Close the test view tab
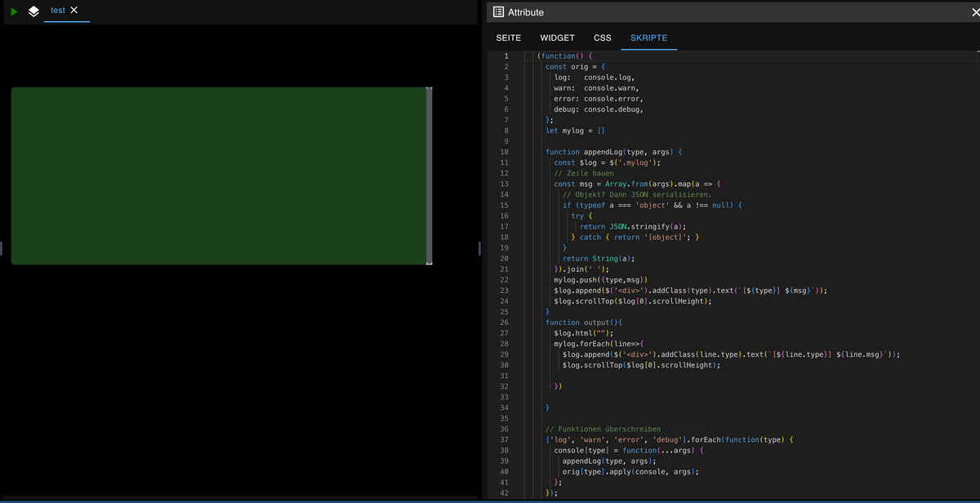The image size is (980, 503). pyautogui.click(x=73, y=10)
